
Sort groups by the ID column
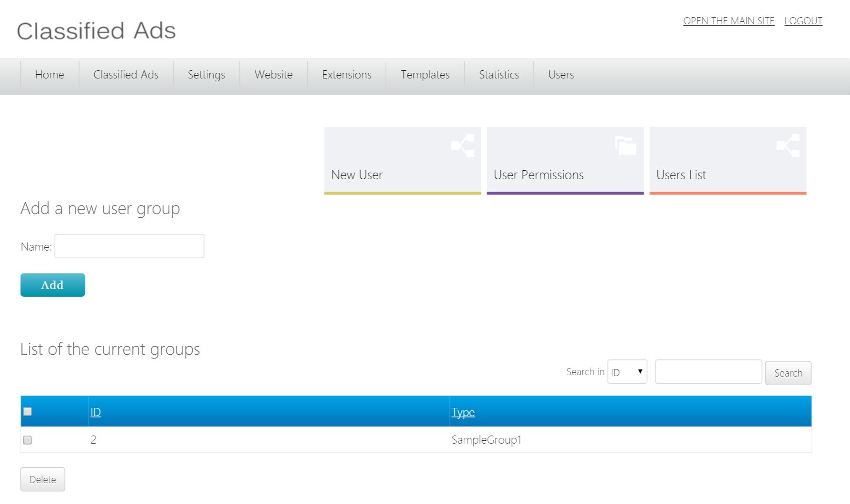(x=95, y=412)
